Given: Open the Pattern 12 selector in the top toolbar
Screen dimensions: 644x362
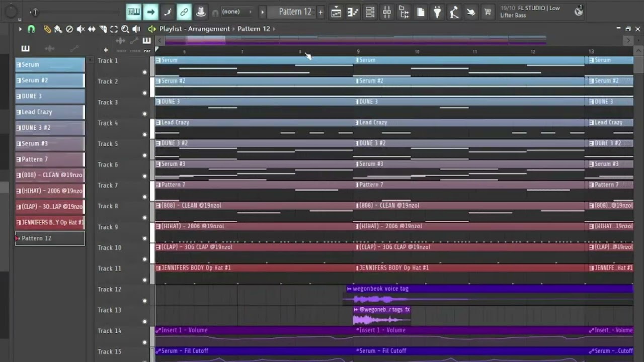Looking at the screenshot, I should [295, 12].
